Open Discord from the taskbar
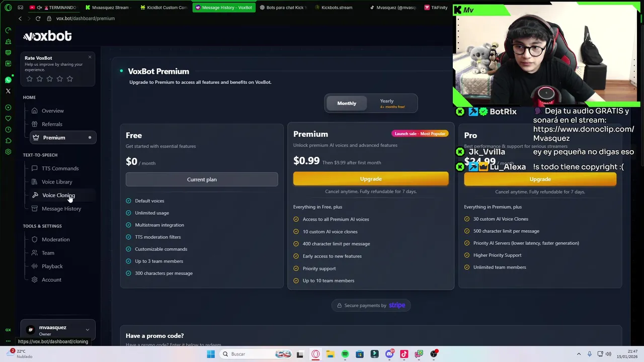Viewport: 644px width, 362px height. pyautogui.click(x=389, y=354)
